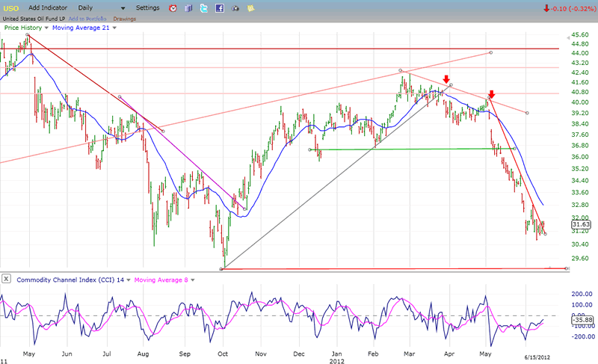Open the yellow sticky note icon
Image resolution: width=598 pixels, height=364 pixels.
click(251, 8)
